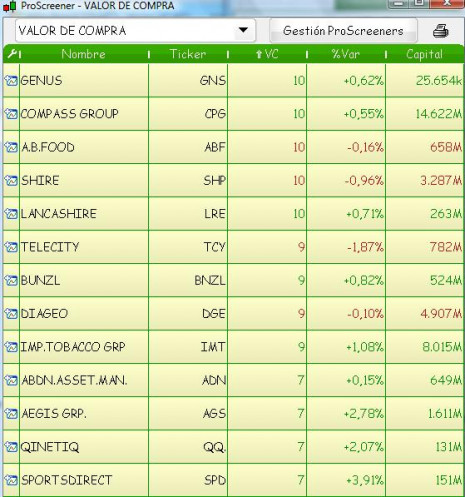Expand the VALOR DE COMPRA dropdown arrow
The height and width of the screenshot is (497, 465).
pos(243,30)
